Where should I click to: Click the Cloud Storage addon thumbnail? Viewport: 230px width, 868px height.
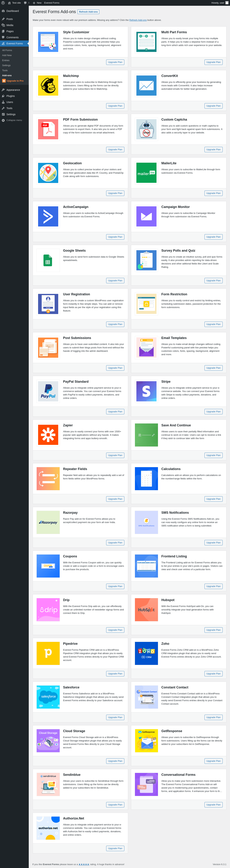[48, 741]
